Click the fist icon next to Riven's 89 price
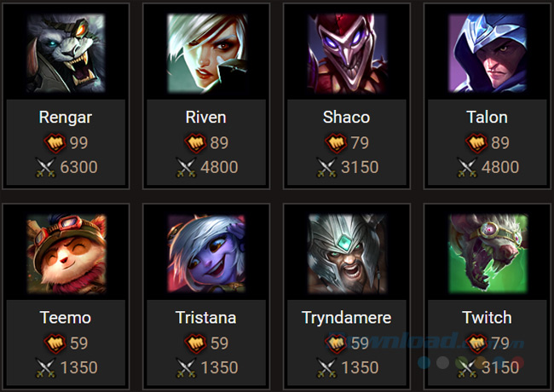Image resolution: width=554 pixels, height=392 pixels. click(195, 143)
